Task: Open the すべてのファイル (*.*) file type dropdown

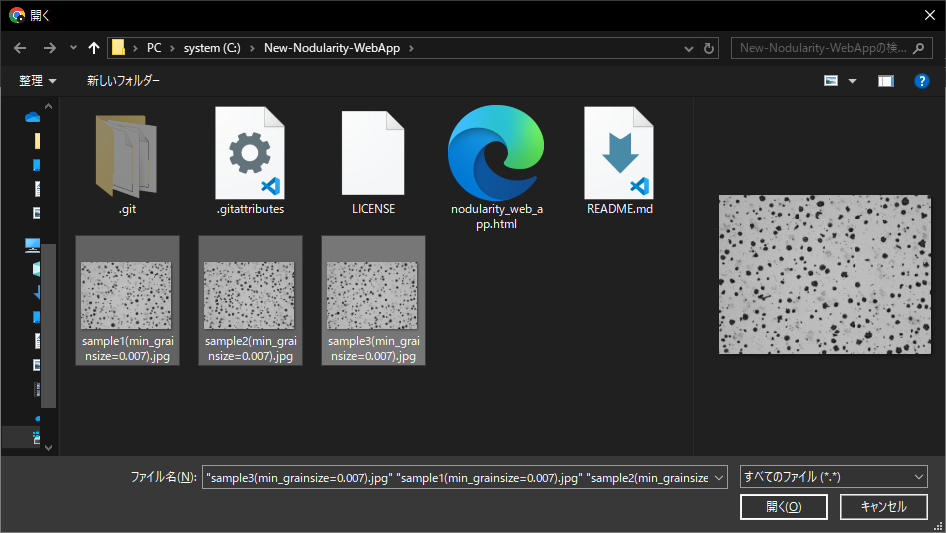Action: click(x=834, y=477)
